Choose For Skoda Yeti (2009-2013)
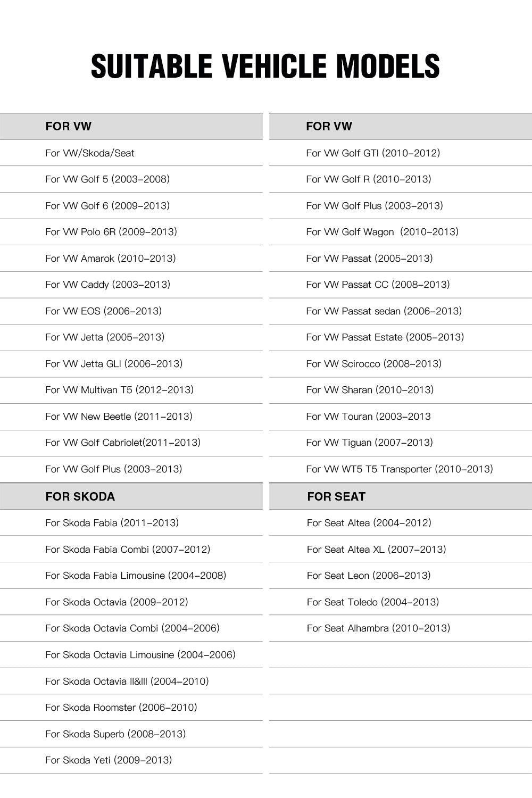 [109, 760]
